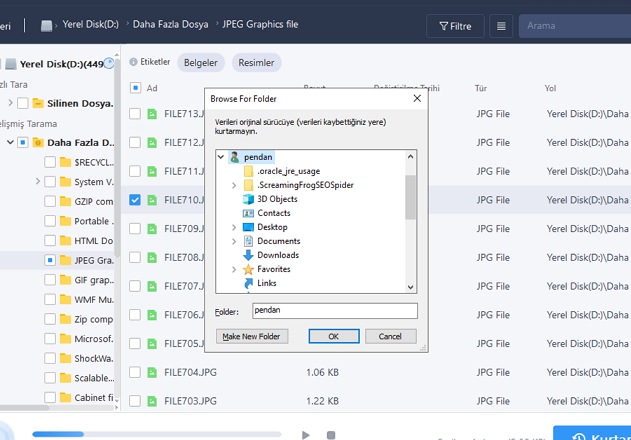
Task: Toggle the $RECYCL folder checkbox
Action: pos(50,162)
